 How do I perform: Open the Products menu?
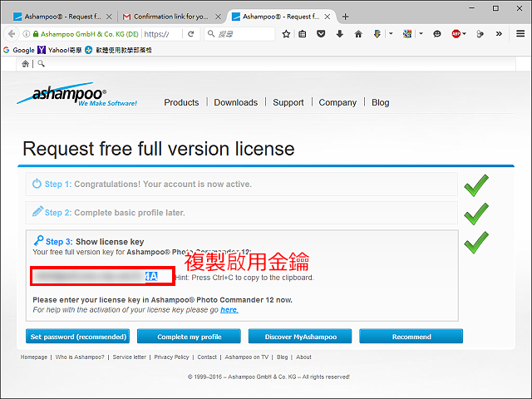(181, 102)
